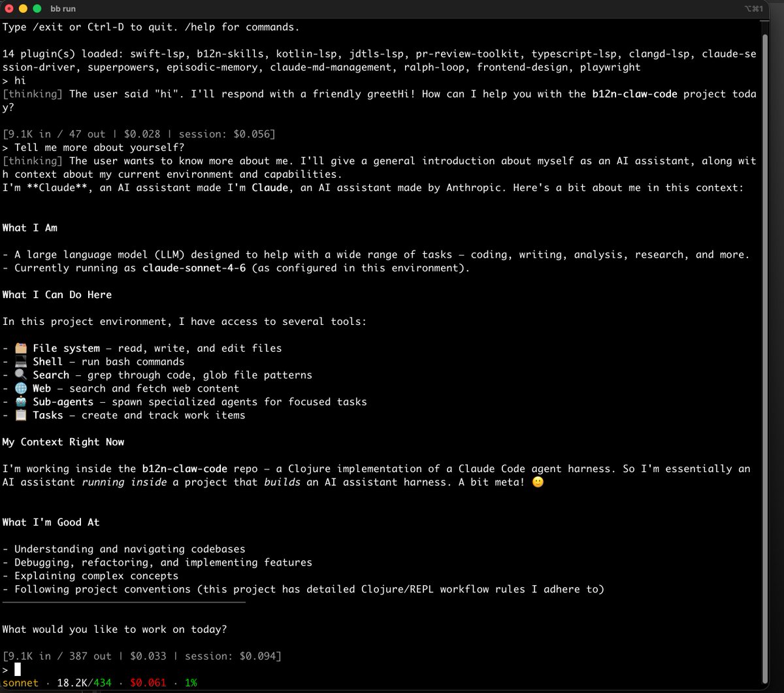784x693 pixels.
Task: Click the folder emoji beside File system
Action: click(x=21, y=348)
